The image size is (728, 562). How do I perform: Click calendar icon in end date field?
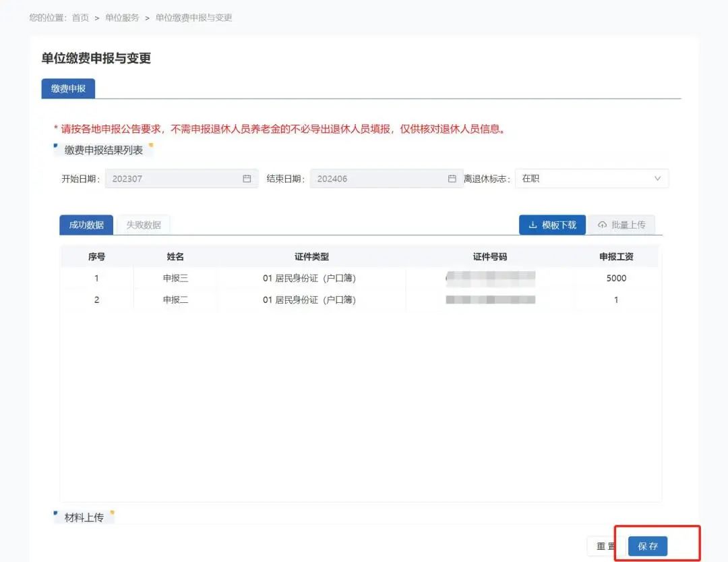pyautogui.click(x=452, y=179)
